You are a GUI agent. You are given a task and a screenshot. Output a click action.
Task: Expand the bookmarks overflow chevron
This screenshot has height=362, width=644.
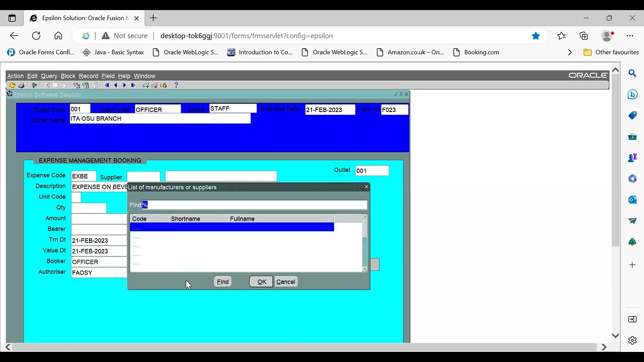click(x=570, y=52)
